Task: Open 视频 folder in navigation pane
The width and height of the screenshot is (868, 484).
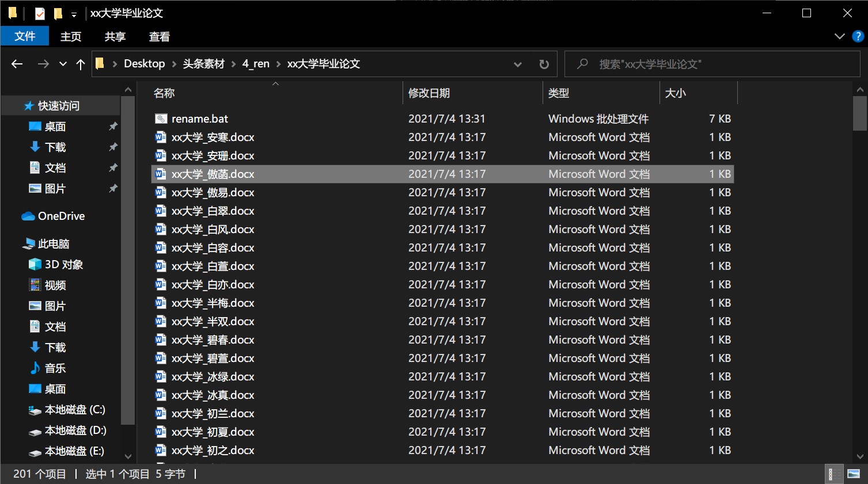Action: pyautogui.click(x=55, y=285)
